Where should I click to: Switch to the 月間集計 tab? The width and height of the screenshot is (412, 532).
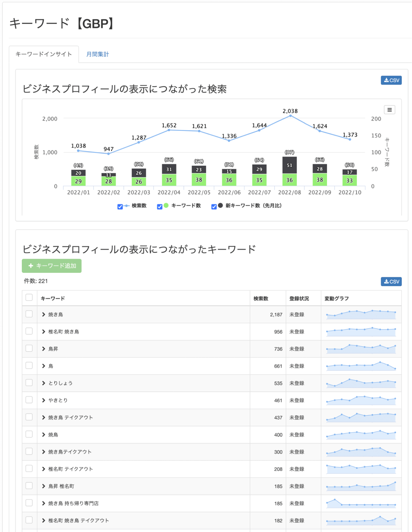[x=97, y=54]
